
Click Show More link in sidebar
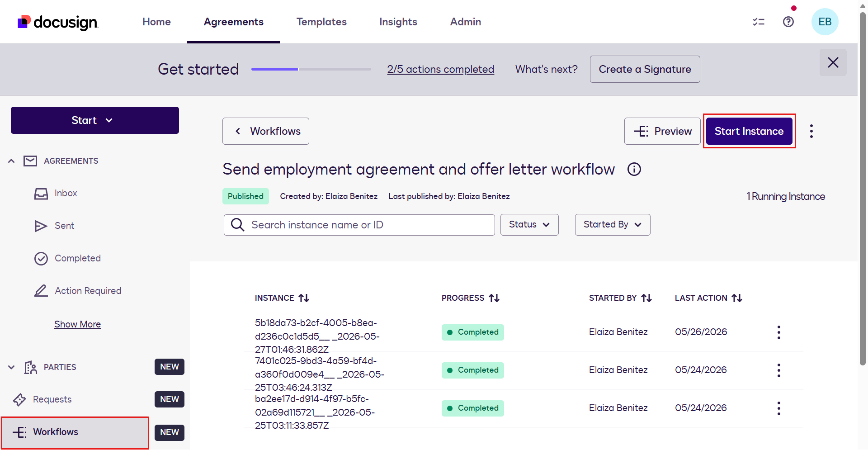(x=77, y=324)
